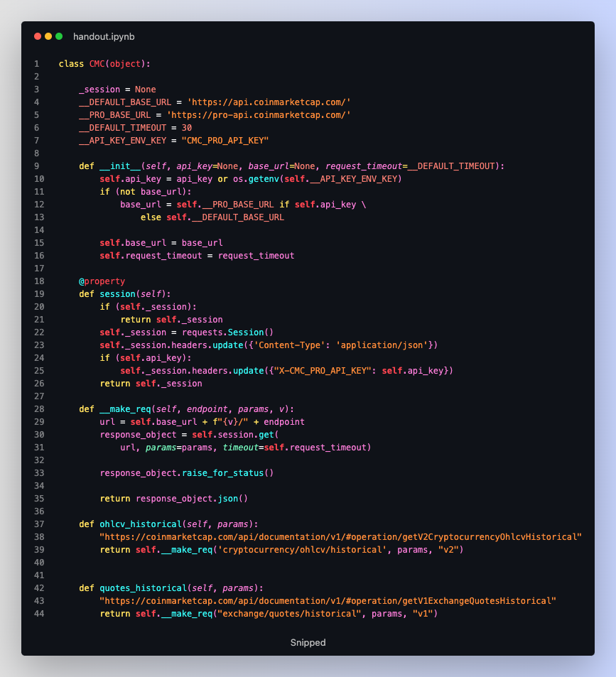616x677 pixels.
Task: Click the Snipped label at the bottom
Action: [x=308, y=642]
